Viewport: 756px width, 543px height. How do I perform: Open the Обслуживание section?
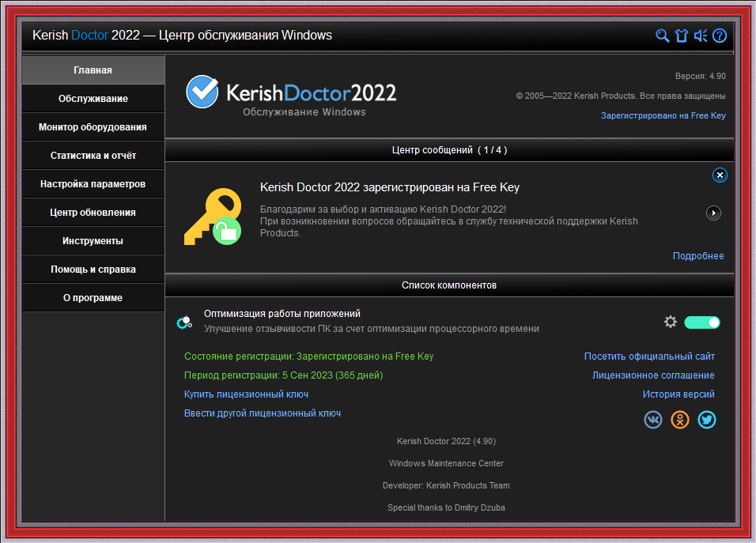tap(93, 98)
